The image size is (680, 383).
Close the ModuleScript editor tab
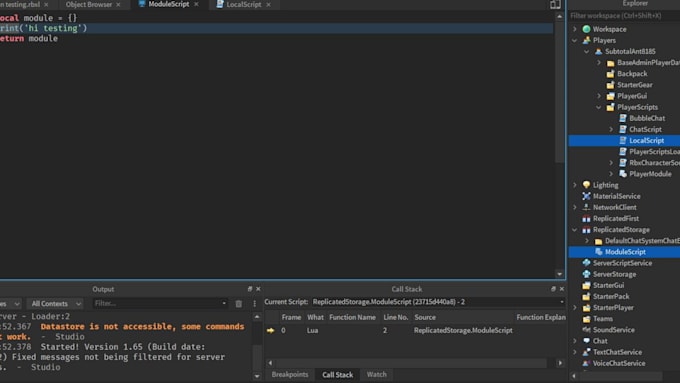coord(196,4)
